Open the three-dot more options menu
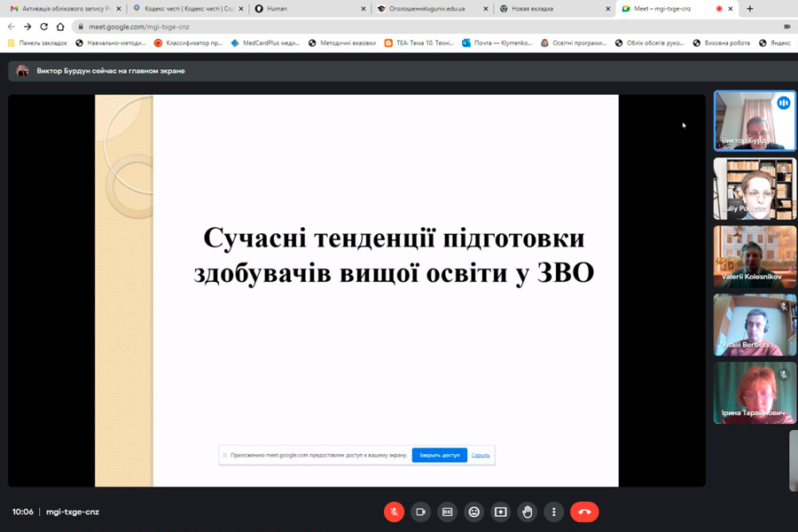Image resolution: width=798 pixels, height=532 pixels. tap(554, 512)
